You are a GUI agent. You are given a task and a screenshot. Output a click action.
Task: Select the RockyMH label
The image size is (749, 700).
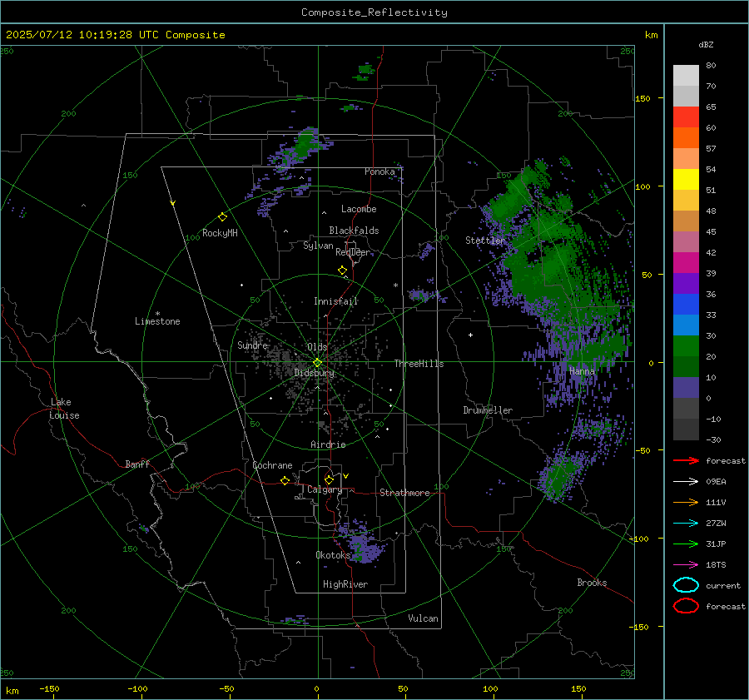pyautogui.click(x=220, y=233)
